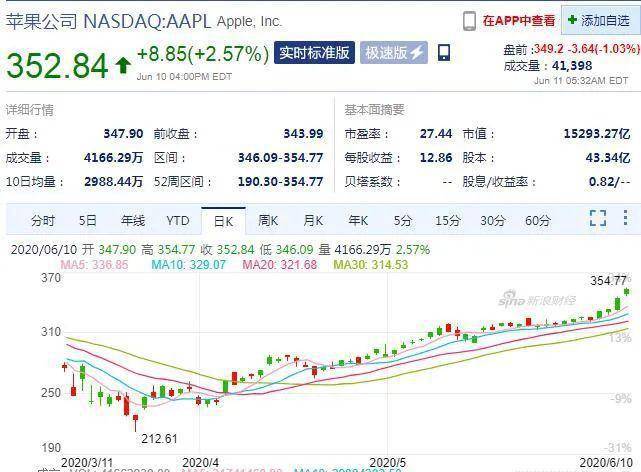Click the 股息/收益率 value 0.82/--
Screen dimensions: 641x472
coord(610,181)
